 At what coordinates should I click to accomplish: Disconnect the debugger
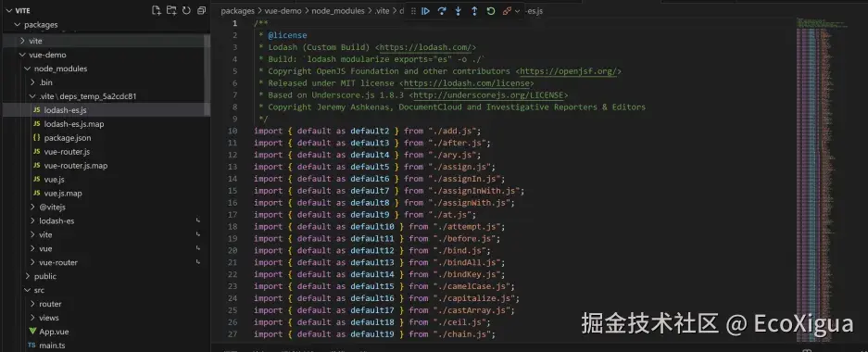click(507, 11)
